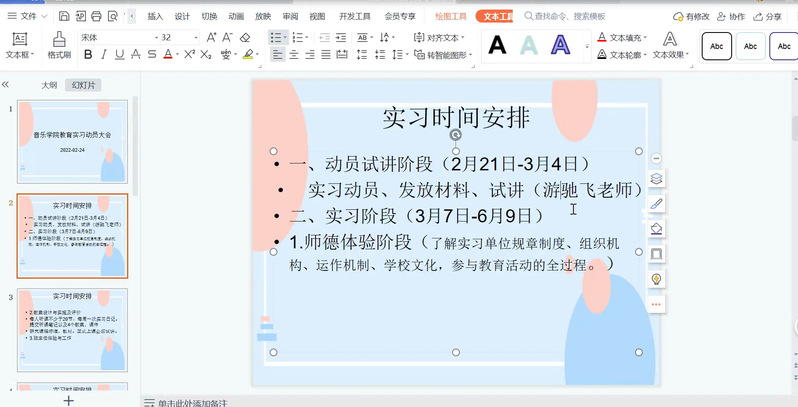Click the increase font size icon

point(211,37)
